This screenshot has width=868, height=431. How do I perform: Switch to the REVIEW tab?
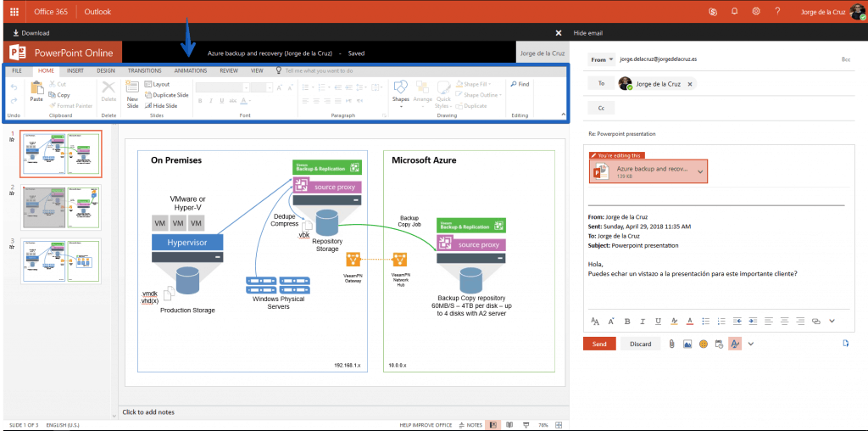229,71
